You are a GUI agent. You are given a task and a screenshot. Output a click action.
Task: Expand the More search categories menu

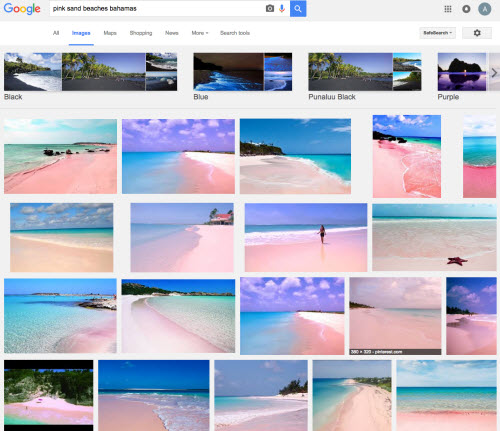click(200, 33)
